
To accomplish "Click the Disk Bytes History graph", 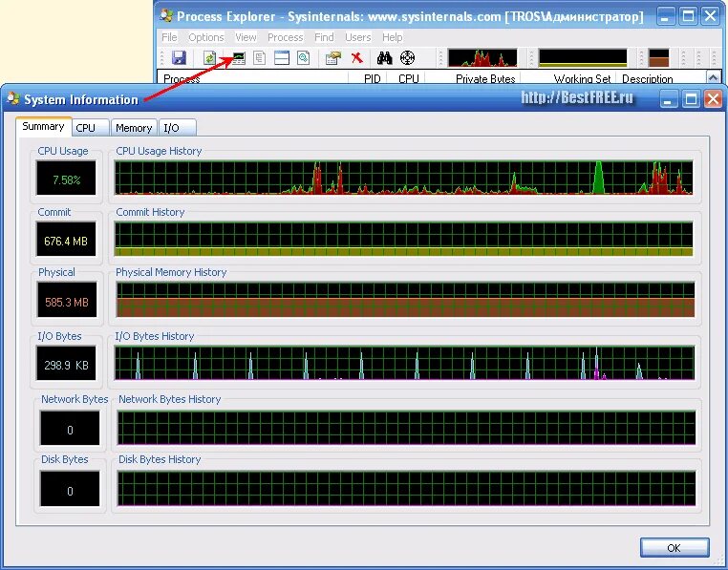I will coord(407,488).
